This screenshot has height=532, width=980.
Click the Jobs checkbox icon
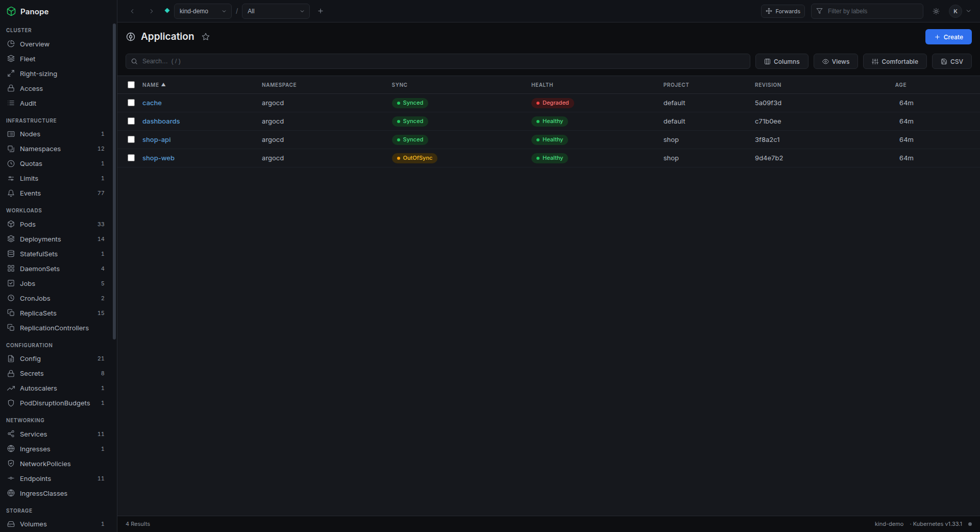point(11,283)
